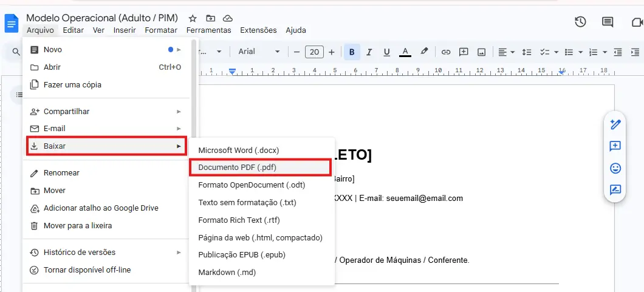This screenshot has width=644, height=292.
Task: Toggle underline formatting
Action: [386, 52]
